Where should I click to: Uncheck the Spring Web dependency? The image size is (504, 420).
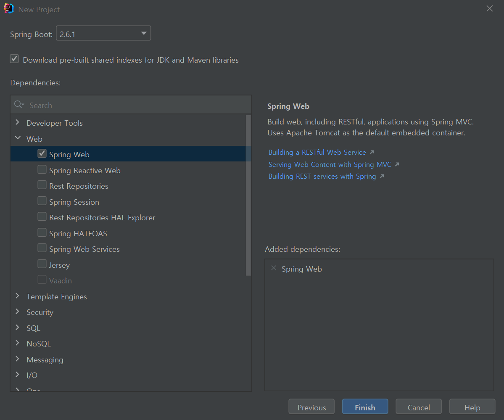[42, 153]
